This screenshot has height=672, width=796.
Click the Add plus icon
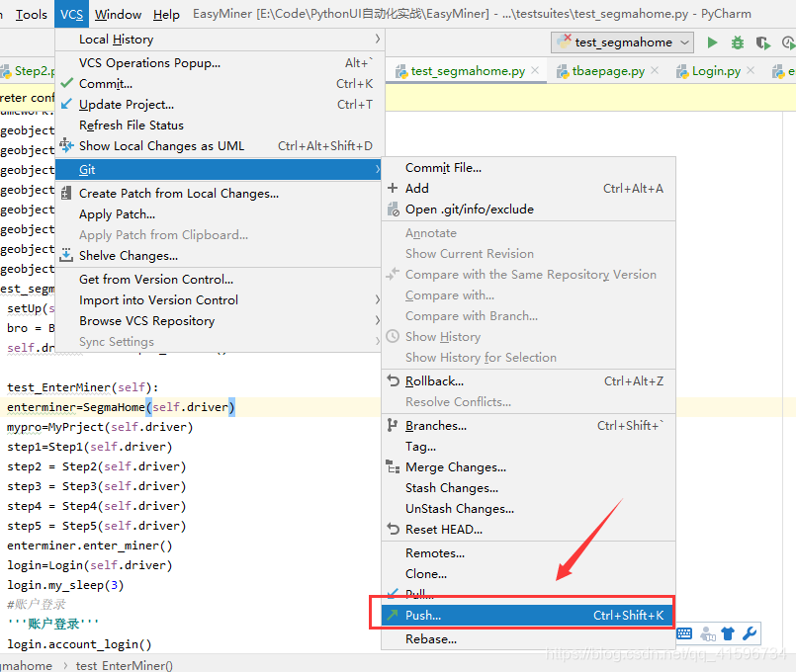coord(393,188)
